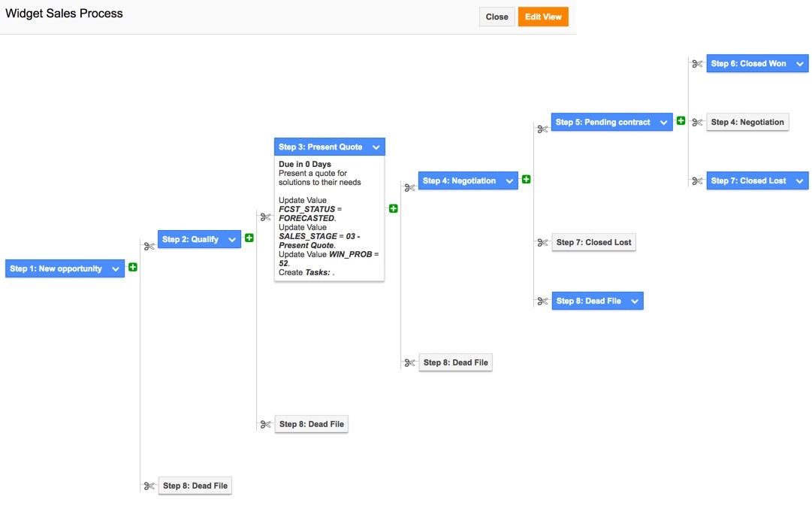Viewport: 812px width, 512px height.
Task: Click scissors icon beside Step 2: Qualify
Action: 149,246
